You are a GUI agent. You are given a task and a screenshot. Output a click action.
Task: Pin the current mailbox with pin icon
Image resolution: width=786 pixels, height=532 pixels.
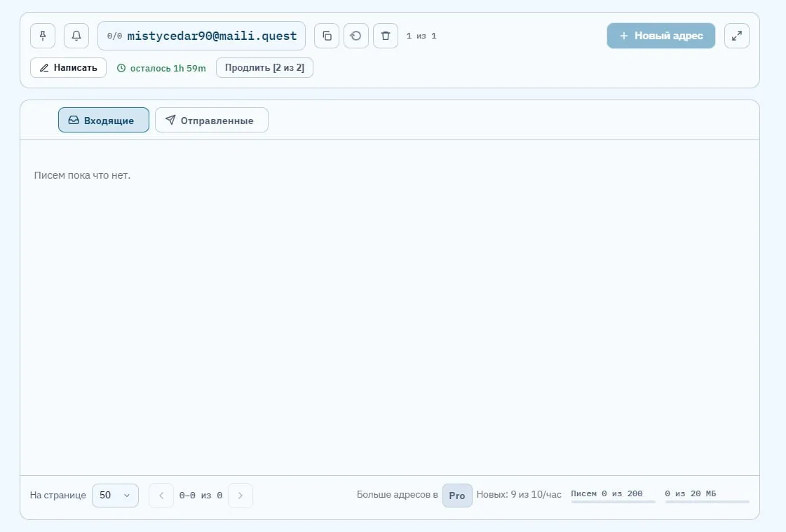(43, 36)
